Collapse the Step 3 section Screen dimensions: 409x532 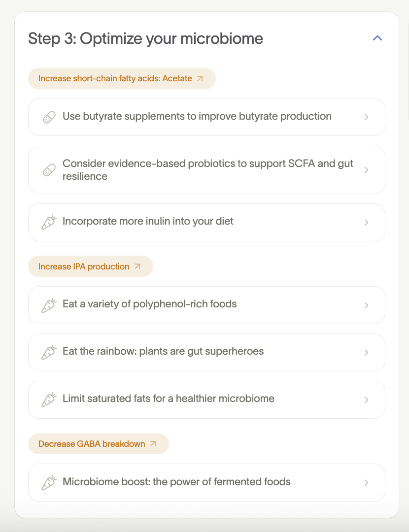click(377, 38)
